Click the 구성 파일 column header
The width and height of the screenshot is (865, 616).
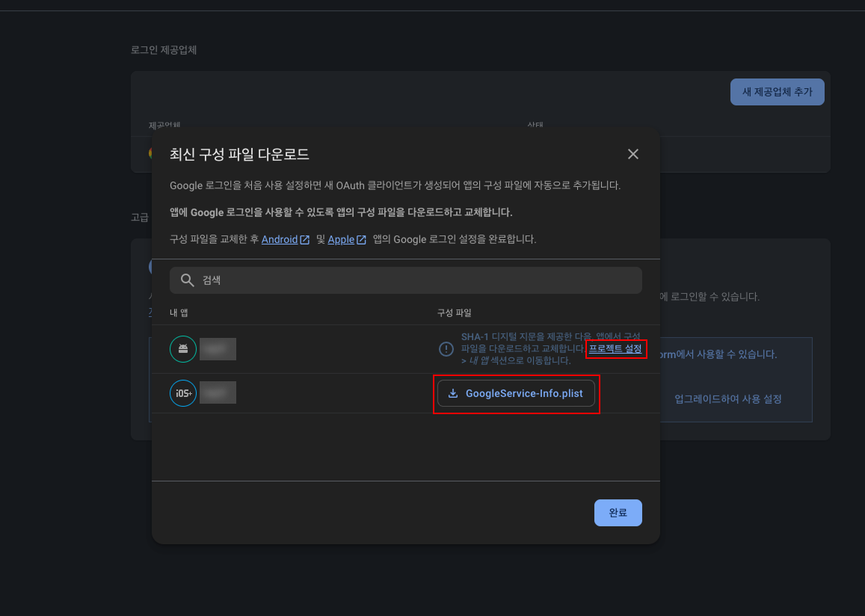coord(454,312)
